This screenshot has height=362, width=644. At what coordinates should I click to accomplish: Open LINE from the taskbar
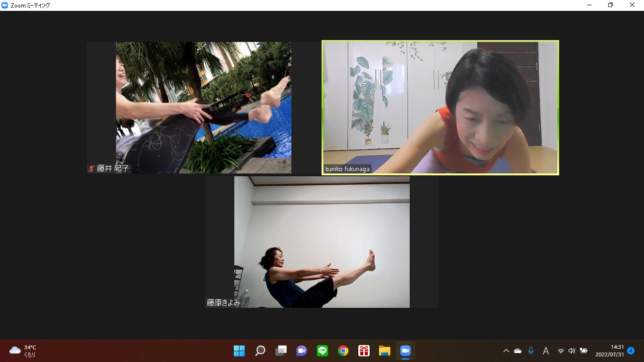click(x=322, y=351)
